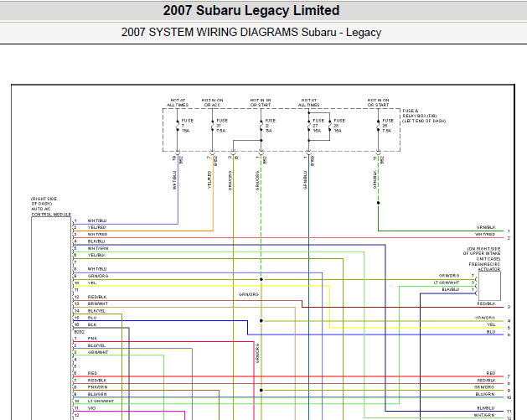
Task: Click the 'HOT IN ON OR ACC' label
Action: click(212, 102)
